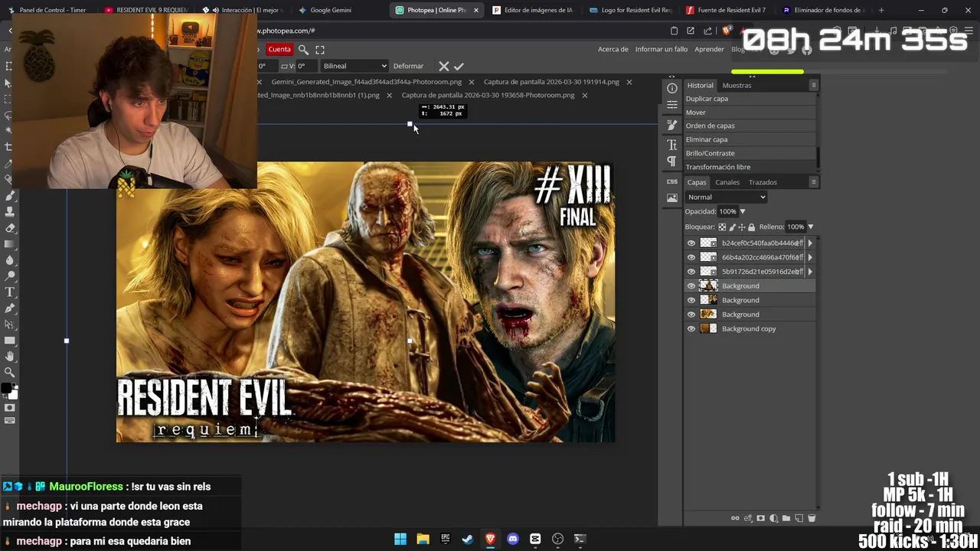Open the search magnifier next to Cuenta
This screenshot has width=980, height=551.
point(303,50)
